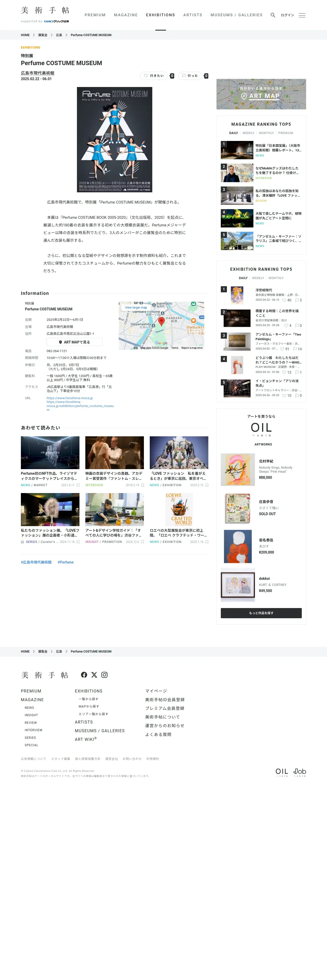Image resolution: width=327 pixels, height=980 pixels.
Task: Open footer link 美術手帖ID会員登録
Action: [x=165, y=700]
